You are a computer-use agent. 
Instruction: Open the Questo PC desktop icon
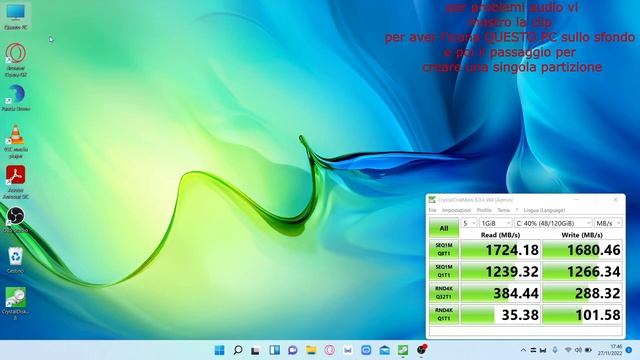click(16, 16)
